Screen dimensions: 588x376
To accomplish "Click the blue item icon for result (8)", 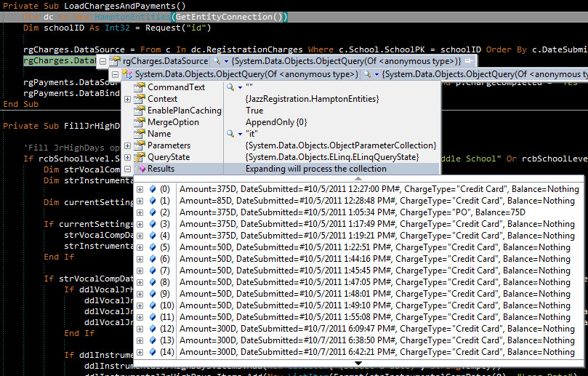I will point(152,282).
